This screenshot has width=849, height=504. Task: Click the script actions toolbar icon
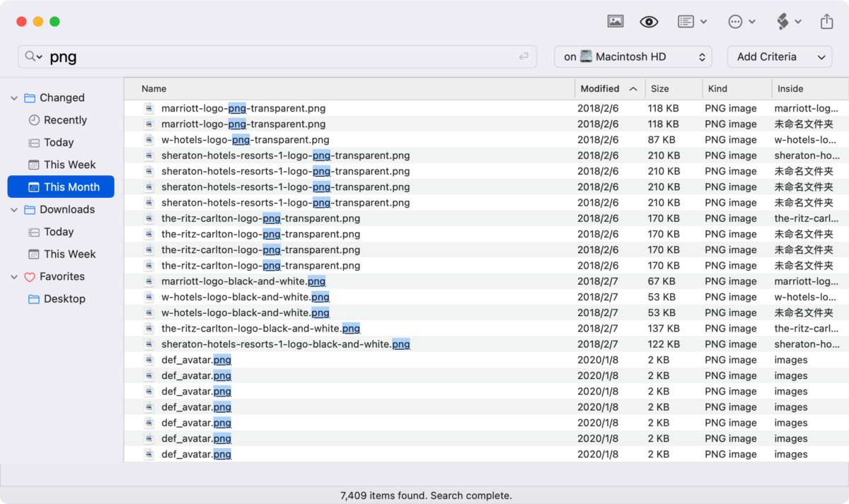(x=788, y=21)
